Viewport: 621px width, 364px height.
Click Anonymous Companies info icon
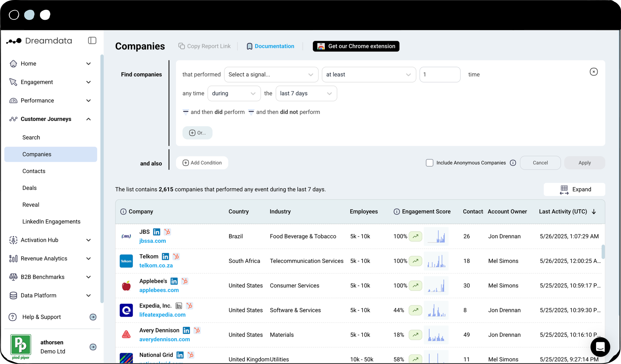tap(513, 163)
